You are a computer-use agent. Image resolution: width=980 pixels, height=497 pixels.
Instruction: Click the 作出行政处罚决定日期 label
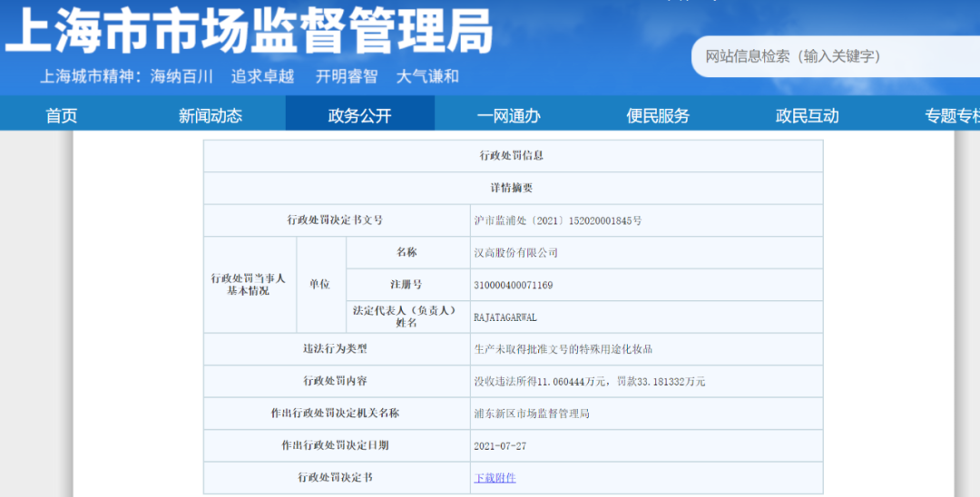335,445
